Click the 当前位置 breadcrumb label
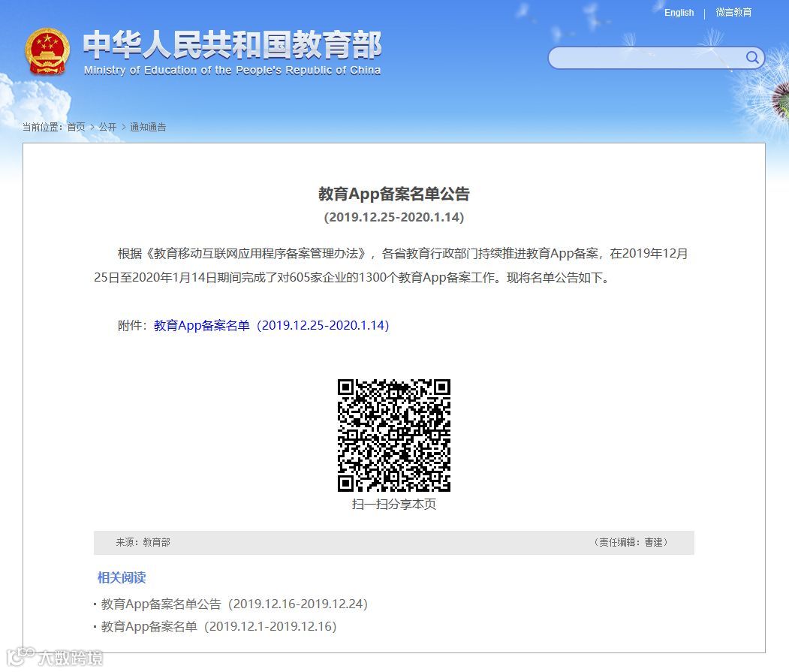 [42, 127]
